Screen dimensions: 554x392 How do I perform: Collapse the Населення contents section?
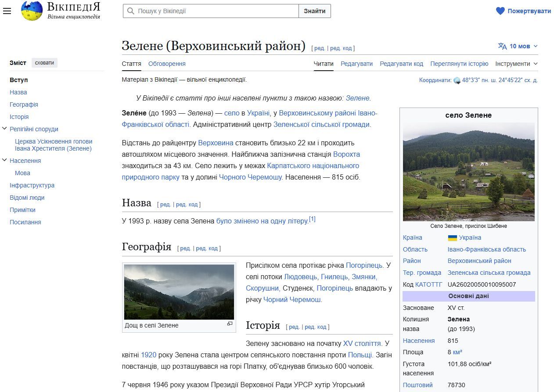click(x=5, y=161)
